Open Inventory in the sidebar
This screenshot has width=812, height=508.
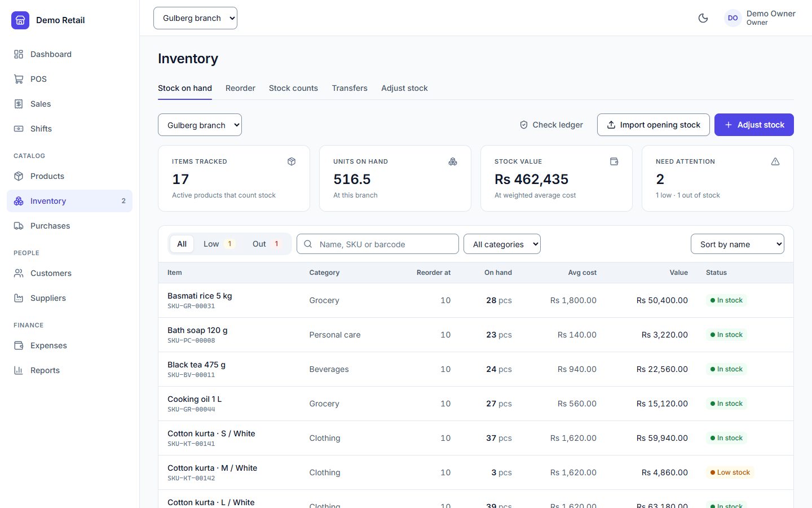click(x=70, y=201)
